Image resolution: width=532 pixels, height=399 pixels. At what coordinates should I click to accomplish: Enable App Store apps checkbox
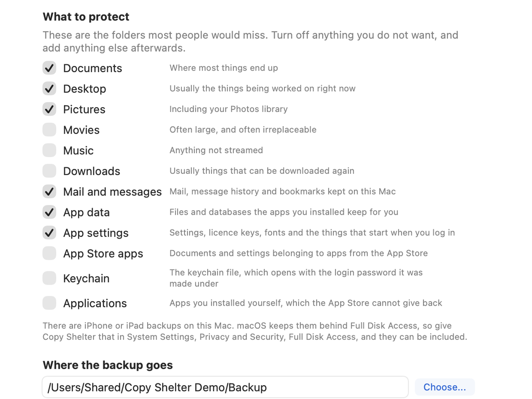pyautogui.click(x=49, y=254)
